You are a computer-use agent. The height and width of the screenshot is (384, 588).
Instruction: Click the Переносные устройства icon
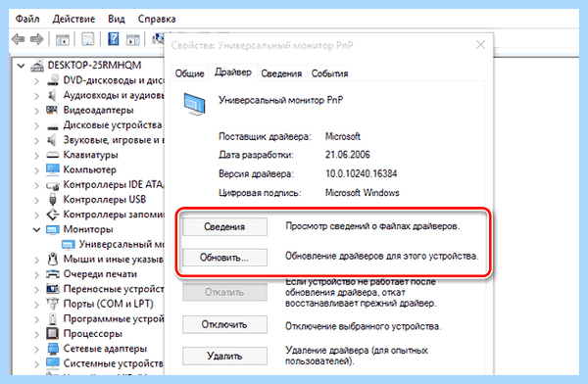53,289
